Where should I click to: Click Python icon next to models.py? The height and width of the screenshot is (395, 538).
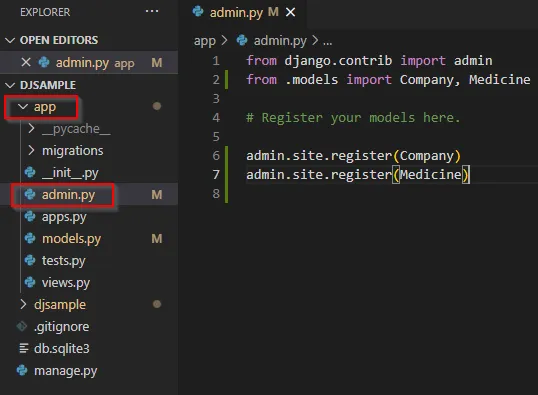click(30, 238)
